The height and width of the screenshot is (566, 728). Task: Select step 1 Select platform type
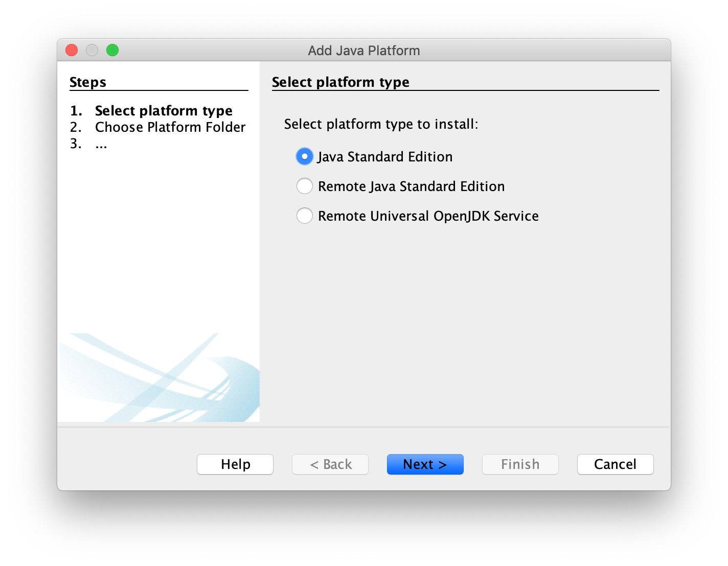(163, 110)
